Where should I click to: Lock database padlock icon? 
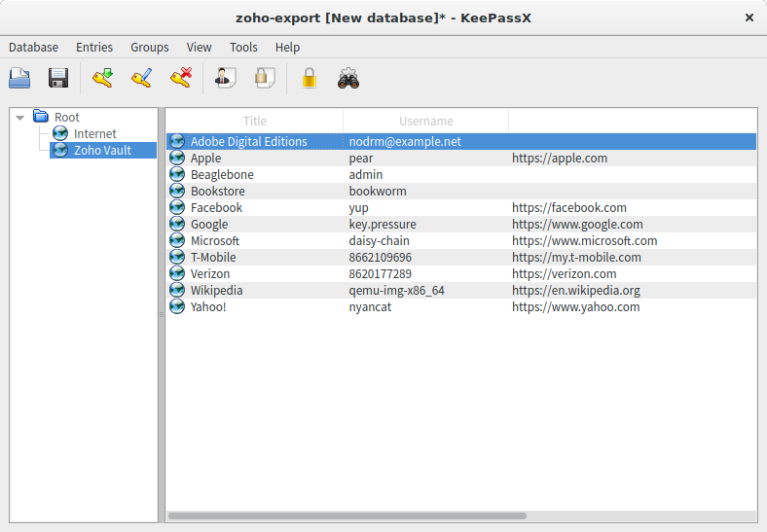click(310, 78)
